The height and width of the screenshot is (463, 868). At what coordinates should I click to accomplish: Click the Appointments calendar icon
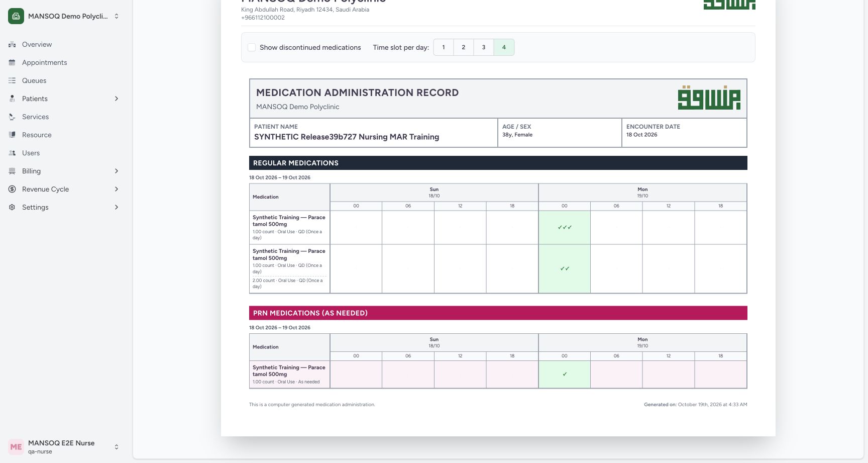click(x=12, y=62)
